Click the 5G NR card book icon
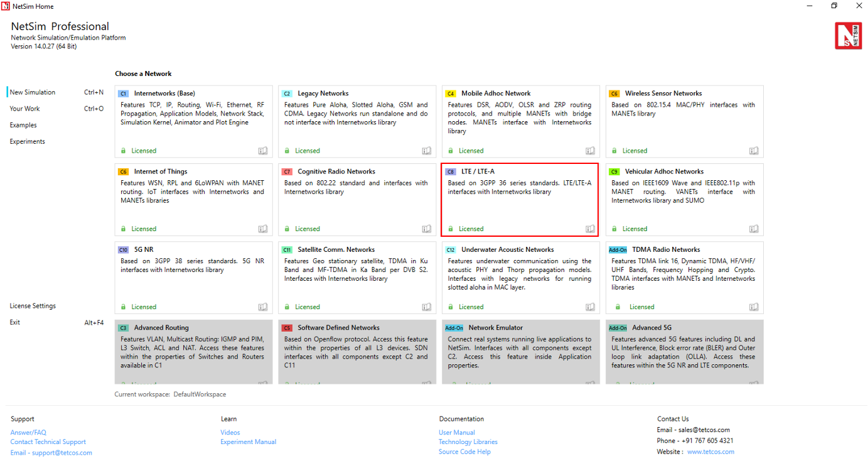Viewport: 868px width, 461px height. pyautogui.click(x=263, y=307)
